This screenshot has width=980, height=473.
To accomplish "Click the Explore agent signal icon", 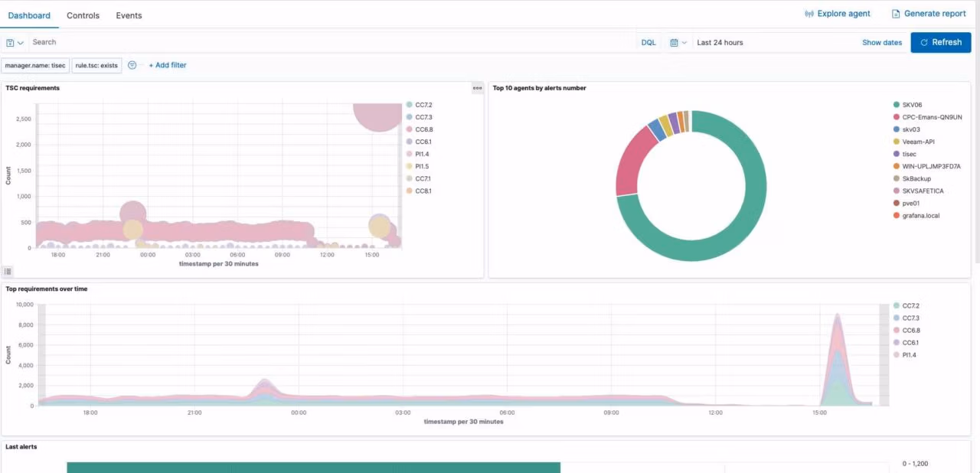I will [x=809, y=14].
